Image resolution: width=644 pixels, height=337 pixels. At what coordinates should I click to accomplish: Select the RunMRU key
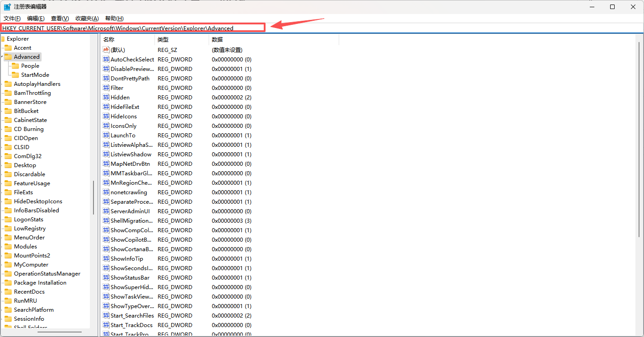pyautogui.click(x=25, y=301)
